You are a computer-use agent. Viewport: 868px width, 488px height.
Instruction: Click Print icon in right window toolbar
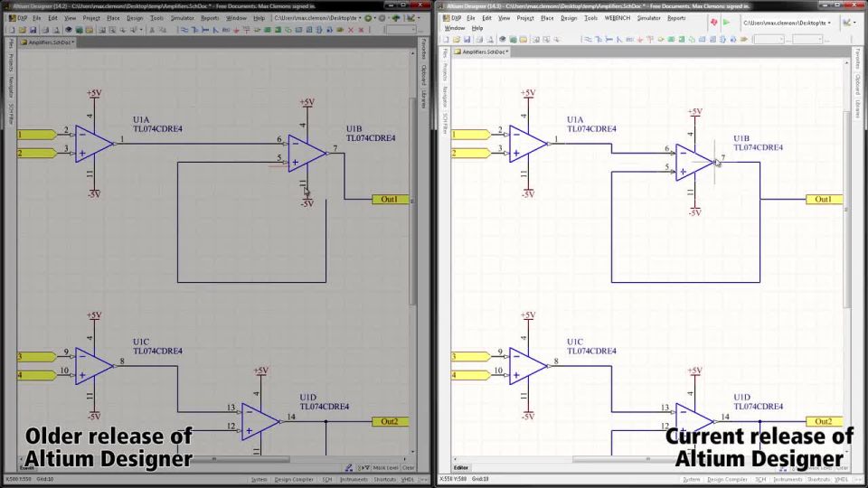[479, 39]
